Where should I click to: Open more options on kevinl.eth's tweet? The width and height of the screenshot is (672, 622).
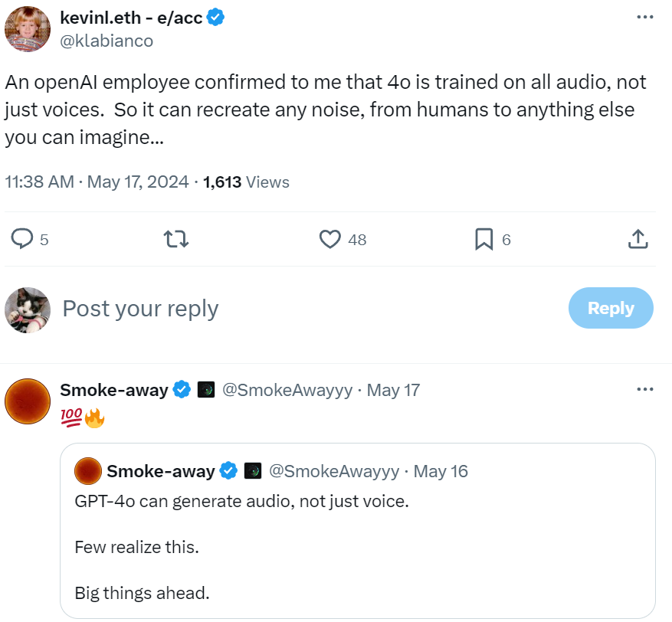(x=645, y=17)
